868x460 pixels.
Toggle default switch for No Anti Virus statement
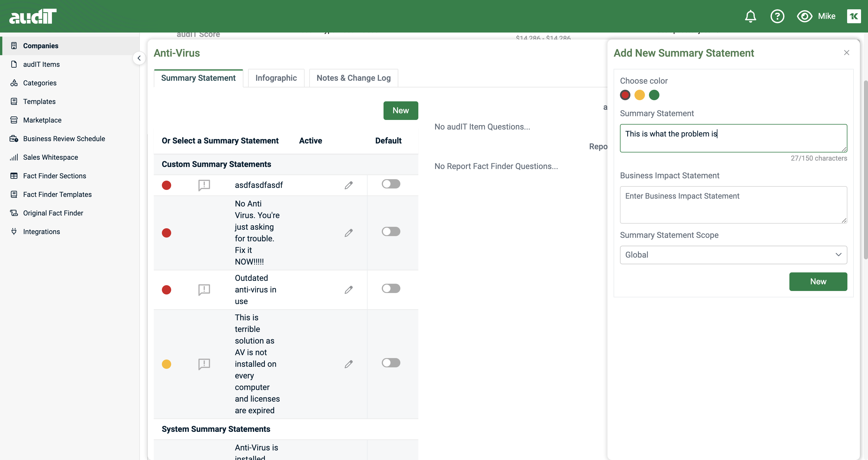click(391, 231)
